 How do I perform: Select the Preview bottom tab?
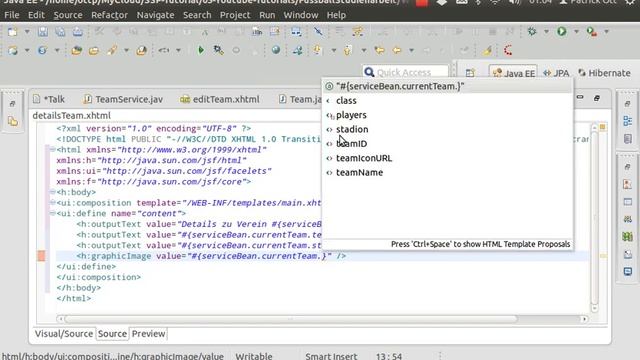click(149, 334)
